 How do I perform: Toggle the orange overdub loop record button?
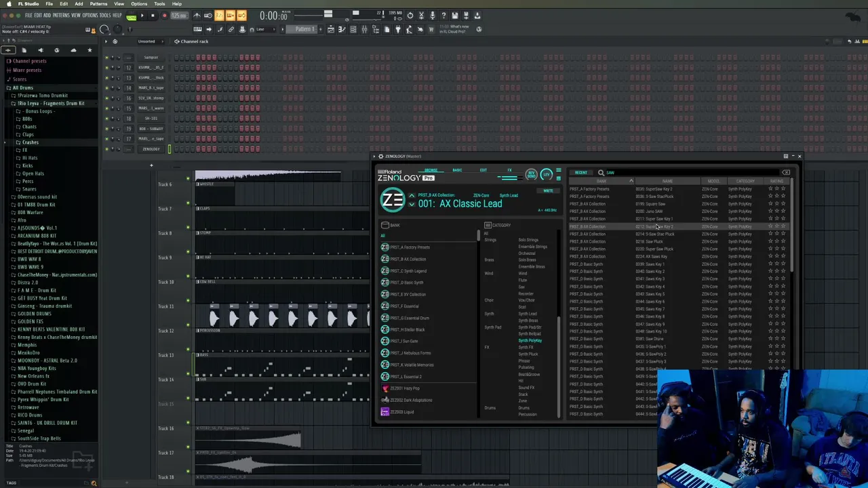(x=241, y=16)
